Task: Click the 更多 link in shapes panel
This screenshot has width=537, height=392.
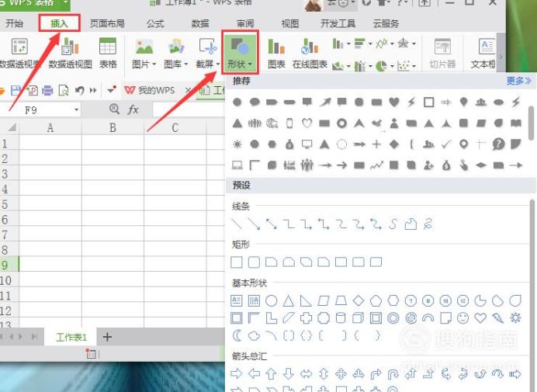Action: (x=519, y=81)
